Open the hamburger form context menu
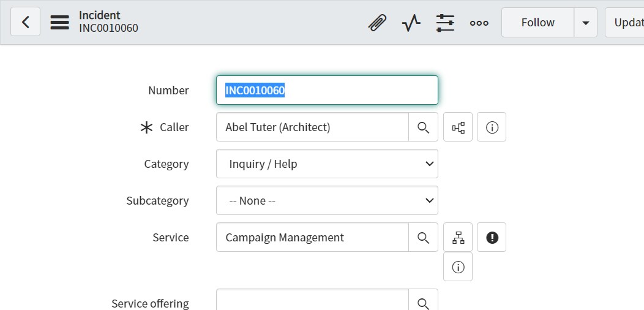Image resolution: width=644 pixels, height=310 pixels. click(59, 22)
